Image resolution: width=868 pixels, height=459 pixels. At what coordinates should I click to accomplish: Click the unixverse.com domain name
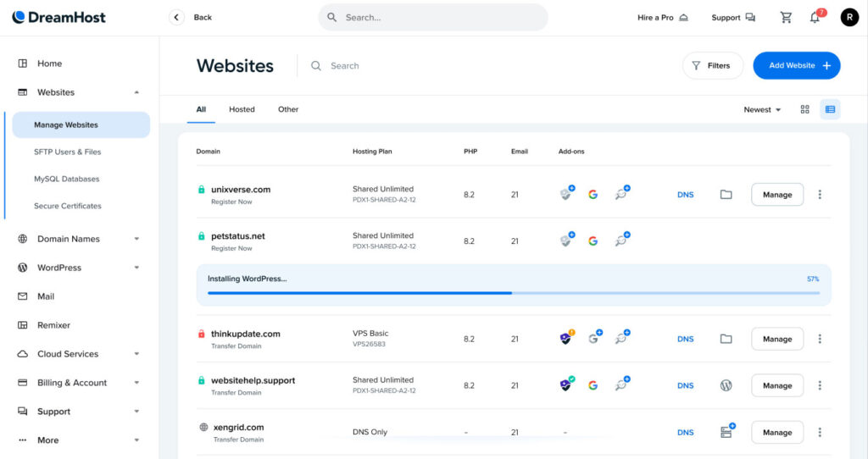pyautogui.click(x=241, y=189)
